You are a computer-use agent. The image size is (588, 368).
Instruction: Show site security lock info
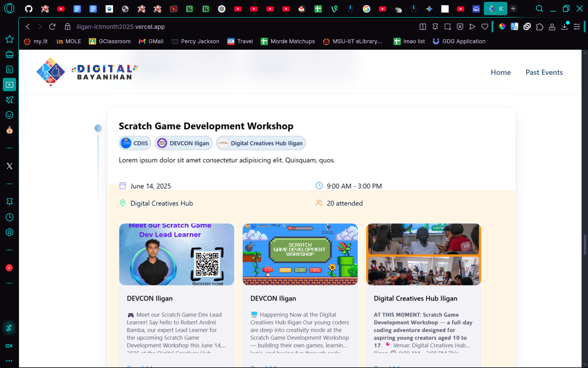point(68,27)
